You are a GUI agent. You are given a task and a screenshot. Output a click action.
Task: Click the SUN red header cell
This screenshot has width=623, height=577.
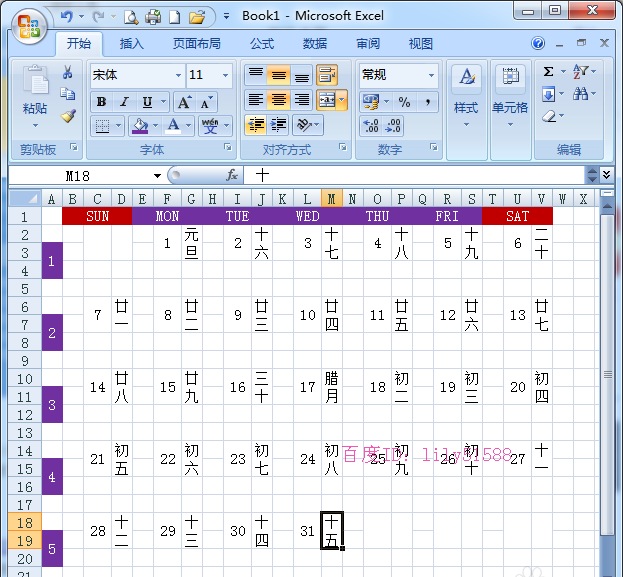click(97, 216)
